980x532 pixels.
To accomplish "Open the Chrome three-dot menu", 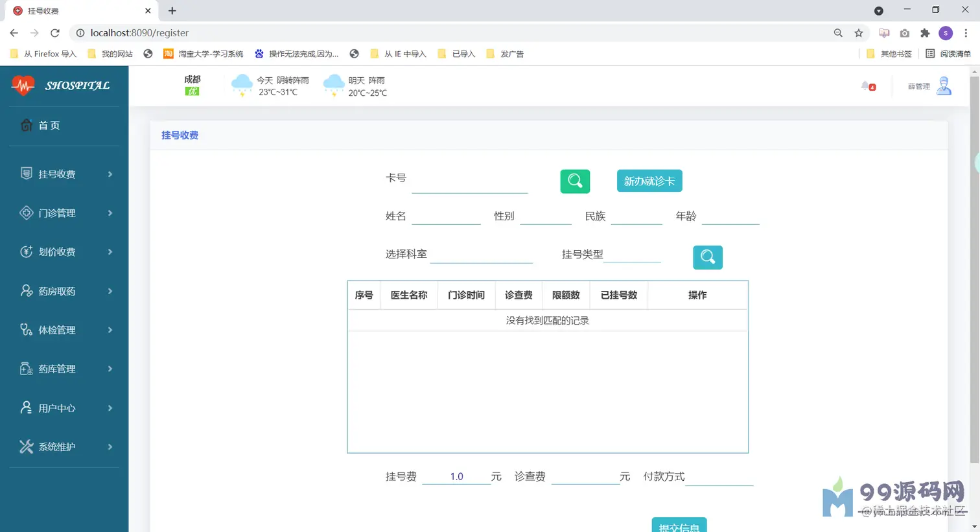I will (966, 33).
